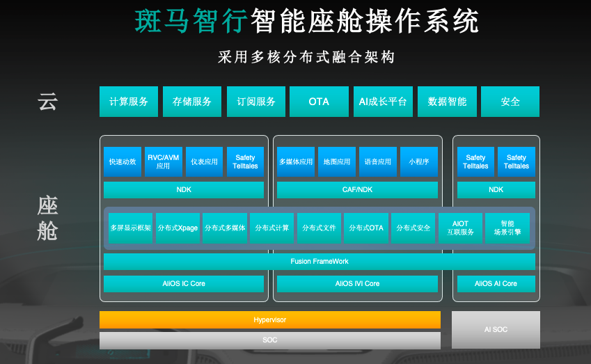The height and width of the screenshot is (364, 591).
Task: Click the AI成长平台 block
Action: click(383, 102)
